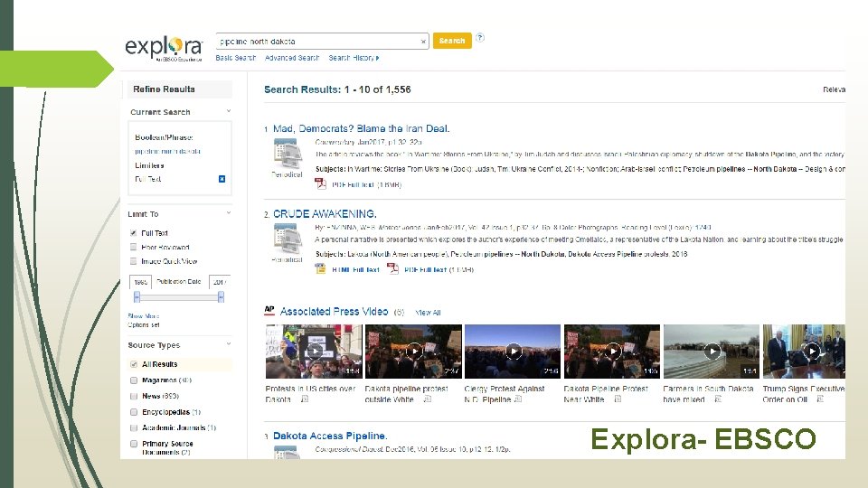Collapse the Limit To section

229,213
